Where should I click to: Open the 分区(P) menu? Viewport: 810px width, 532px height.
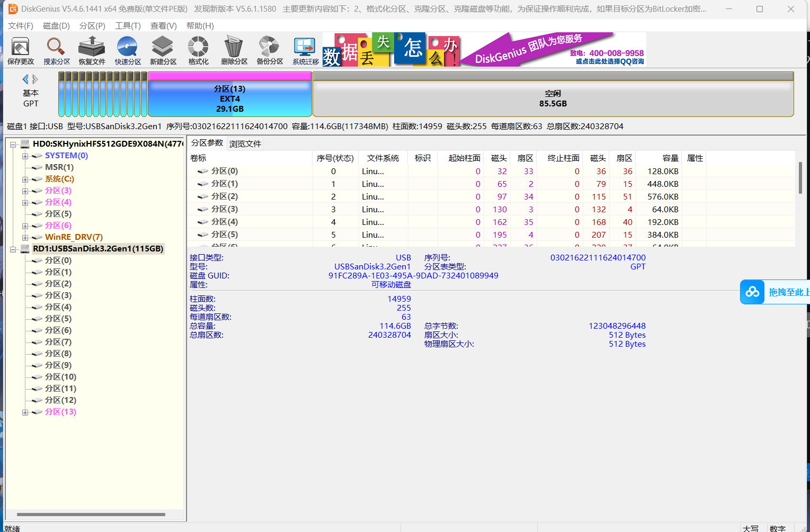point(92,26)
